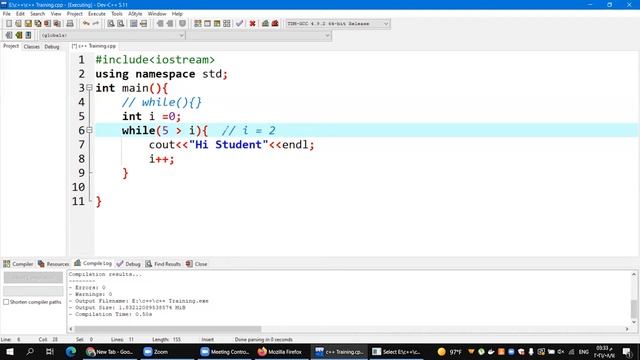Open the Window menu
This screenshot has width=640, height=360.
pos(157,13)
